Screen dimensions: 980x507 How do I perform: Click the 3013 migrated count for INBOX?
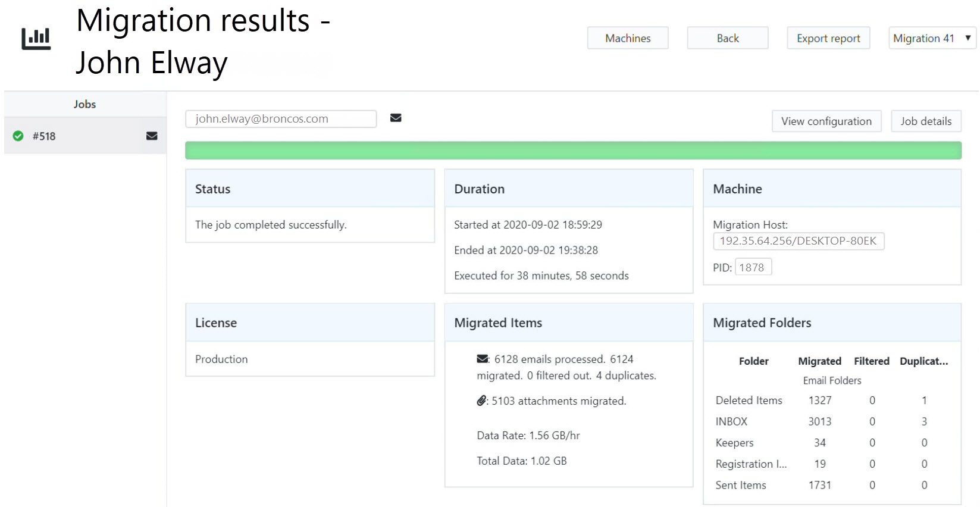click(x=820, y=421)
